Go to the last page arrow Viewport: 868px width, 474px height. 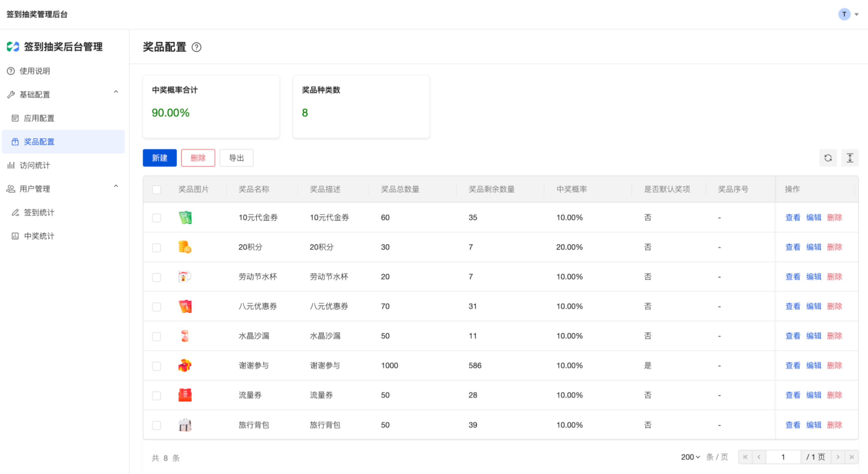pos(851,457)
